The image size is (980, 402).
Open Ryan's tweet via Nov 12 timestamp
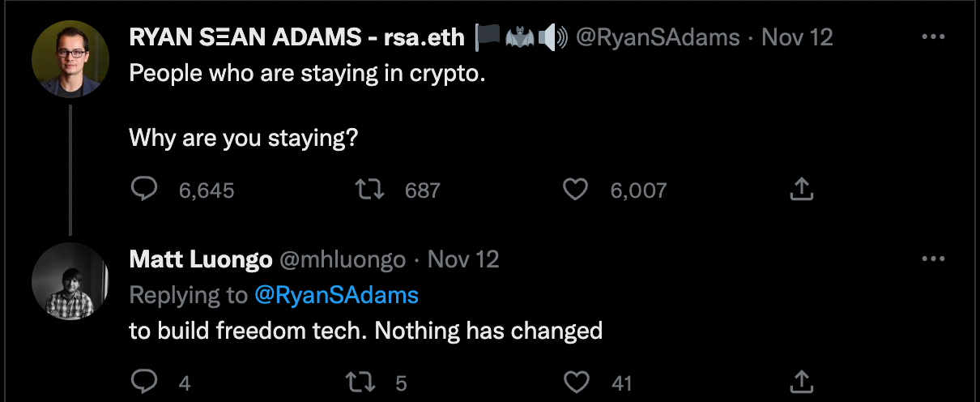click(x=798, y=37)
